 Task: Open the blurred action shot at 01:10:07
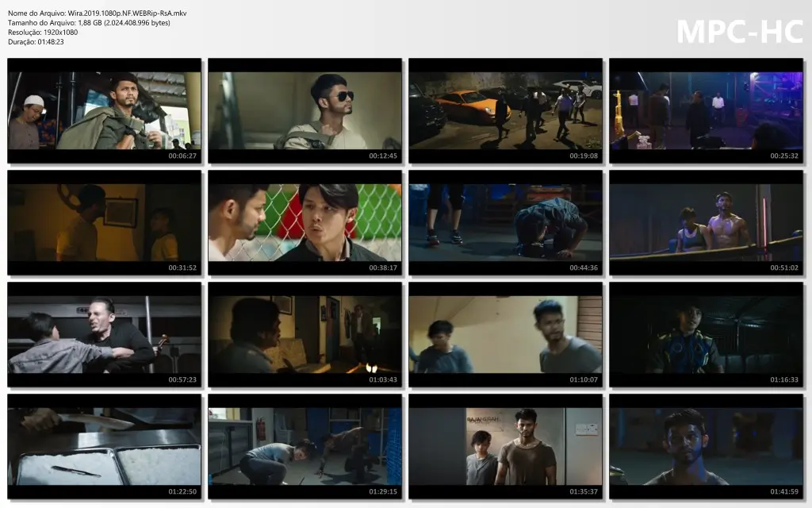coord(504,333)
